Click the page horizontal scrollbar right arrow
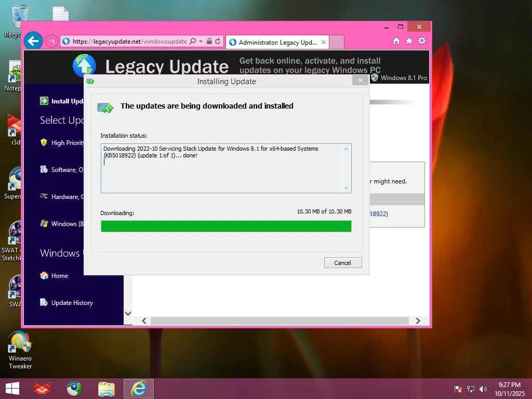532x399 pixels. click(418, 321)
